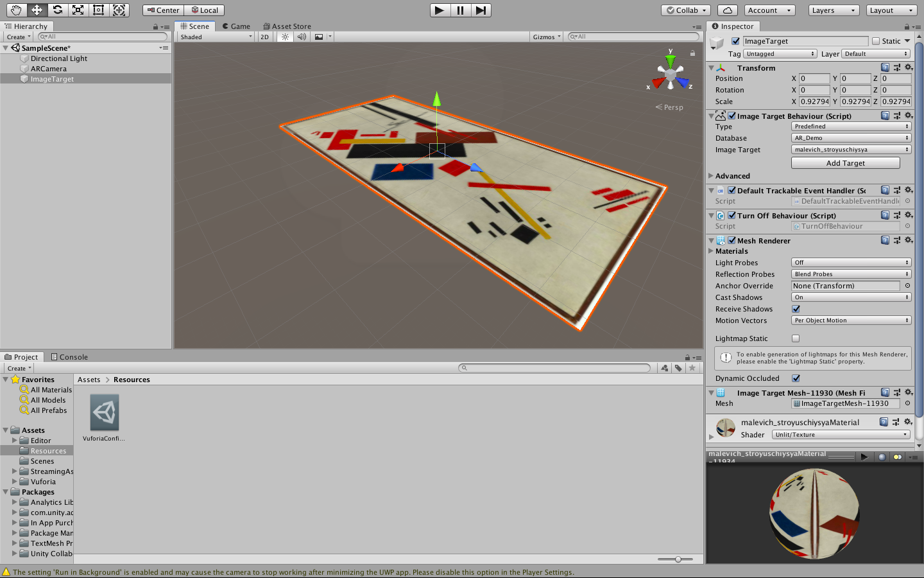Open Cast Shadows dropdown
Viewport: 924px width, 578px height.
coord(851,297)
